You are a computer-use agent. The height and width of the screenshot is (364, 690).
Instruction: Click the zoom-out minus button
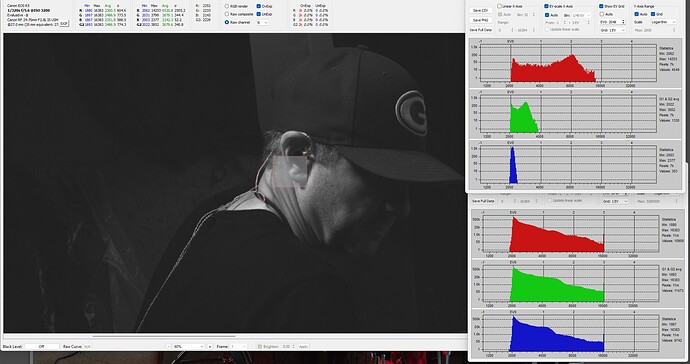(169, 347)
